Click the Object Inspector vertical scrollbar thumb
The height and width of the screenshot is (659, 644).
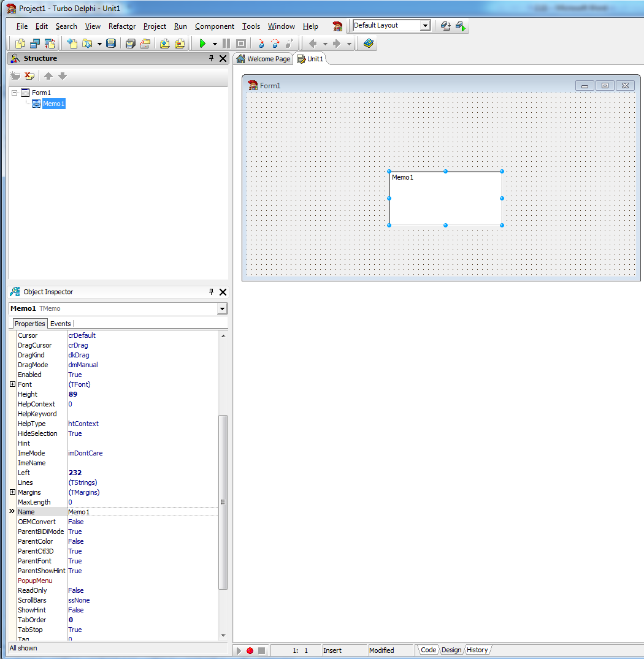pos(223,502)
